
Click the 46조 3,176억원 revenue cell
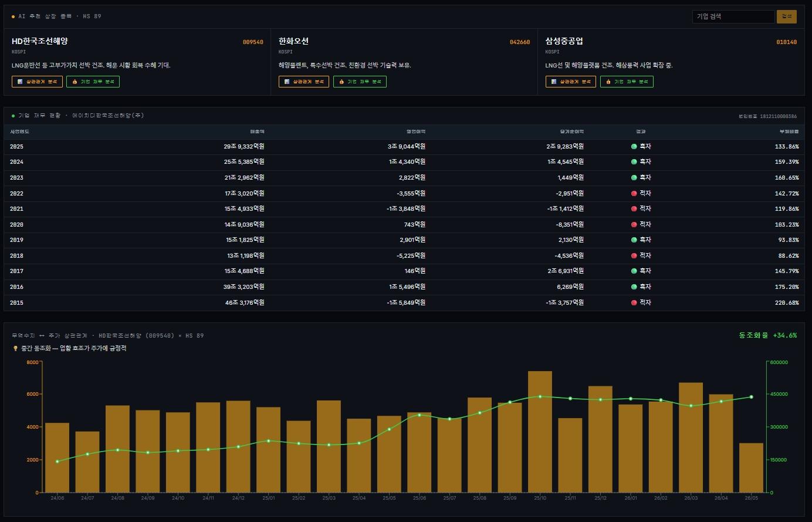point(244,302)
